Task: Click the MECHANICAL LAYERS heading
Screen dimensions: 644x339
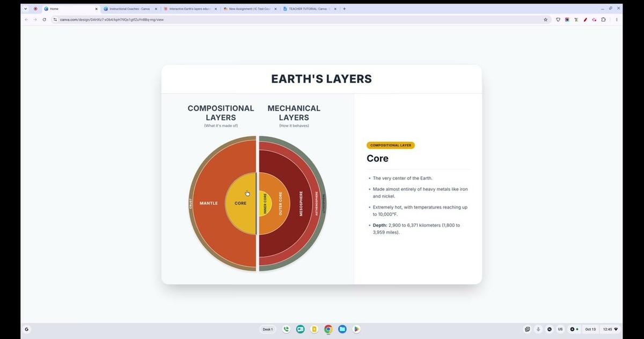Action: pyautogui.click(x=294, y=113)
